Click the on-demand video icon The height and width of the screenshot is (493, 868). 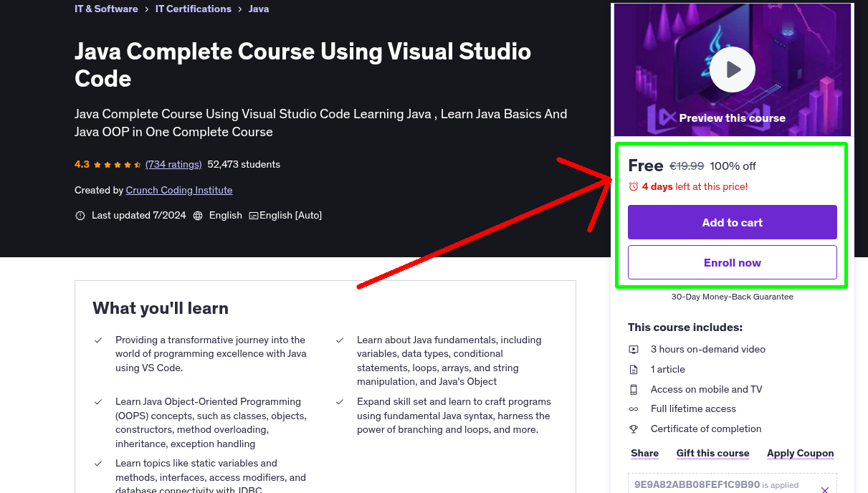(634, 350)
